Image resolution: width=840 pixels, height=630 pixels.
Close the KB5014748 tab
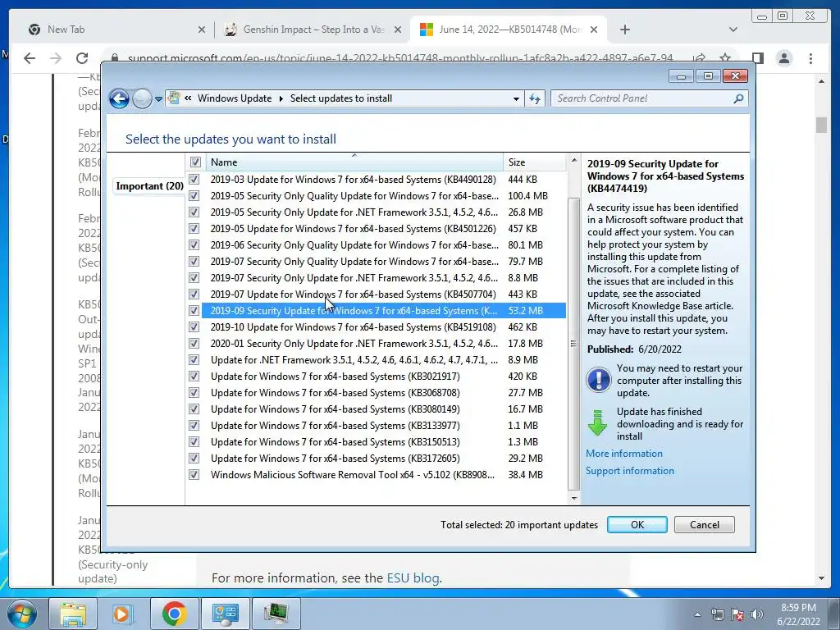click(594, 30)
